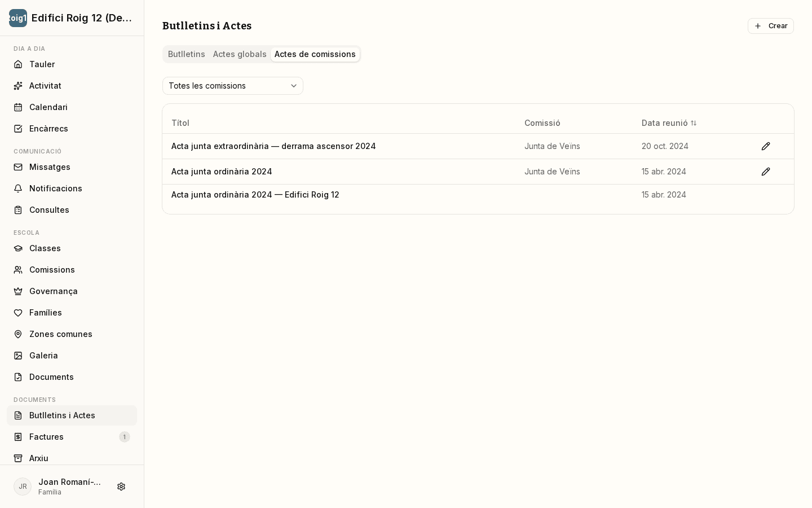Switch to the Actes globals tab
This screenshot has height=508, width=812.
tap(240, 54)
